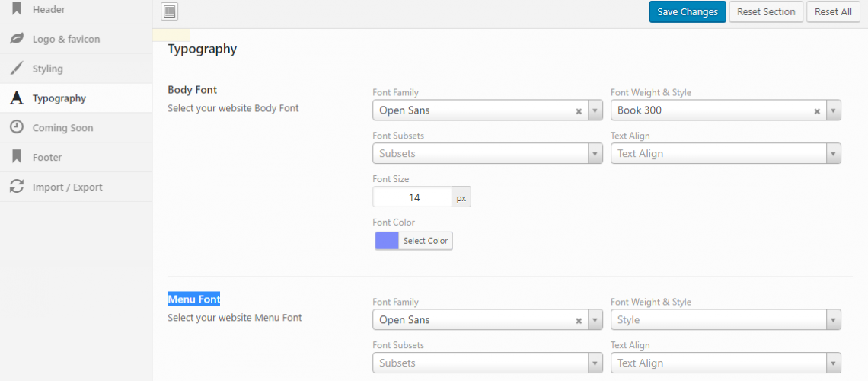Click the Footer bookmark icon
This screenshot has width=868, height=381.
[17, 157]
